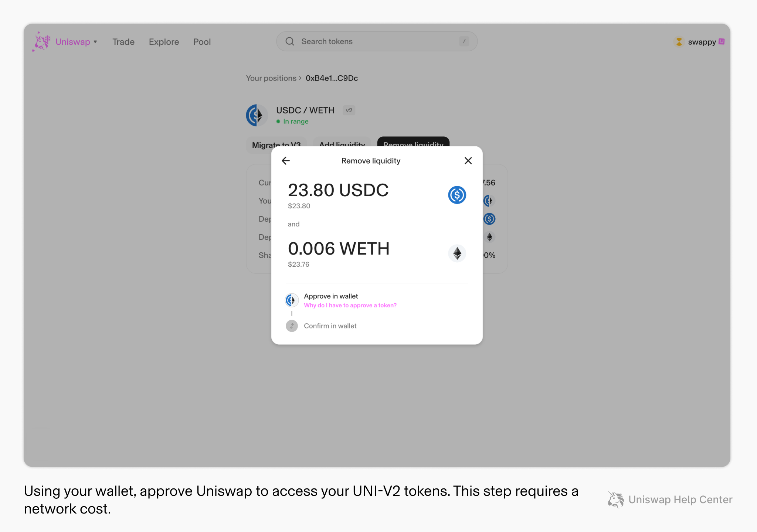Image resolution: width=757 pixels, height=532 pixels.
Task: Click the swappy avatar icon
Action: (x=679, y=42)
